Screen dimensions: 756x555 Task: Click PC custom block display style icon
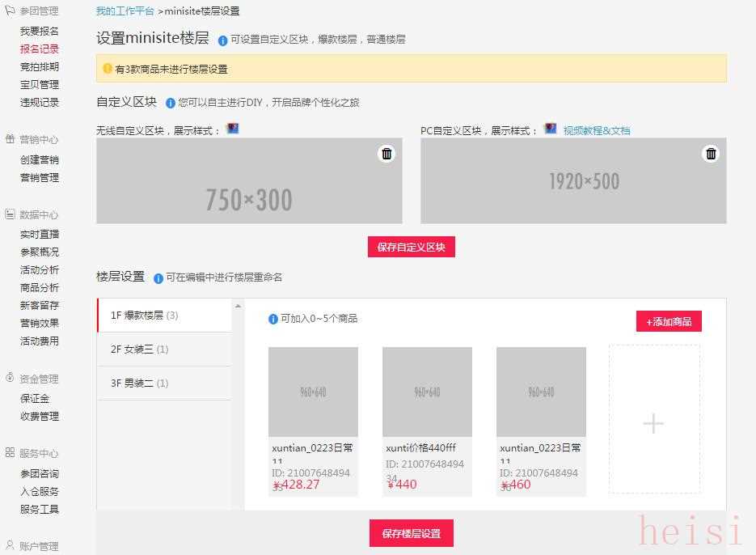pos(551,129)
